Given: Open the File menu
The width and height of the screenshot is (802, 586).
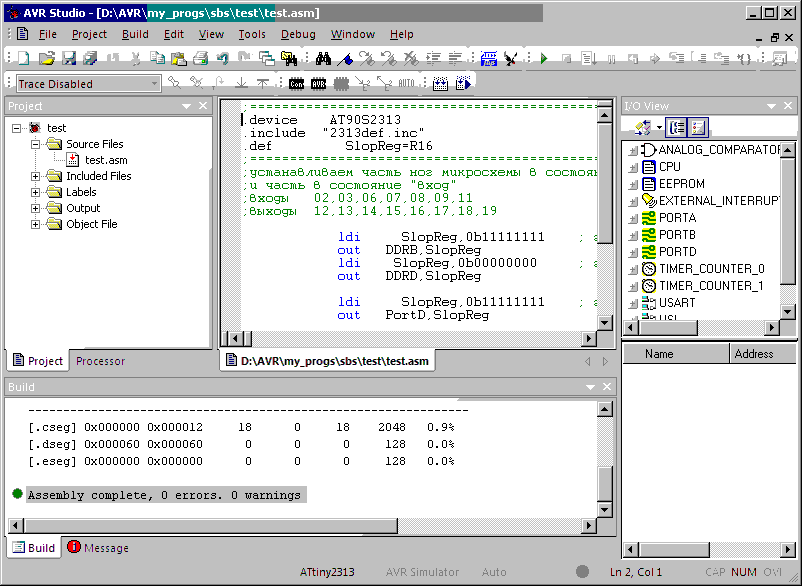Looking at the screenshot, I should click(x=48, y=34).
